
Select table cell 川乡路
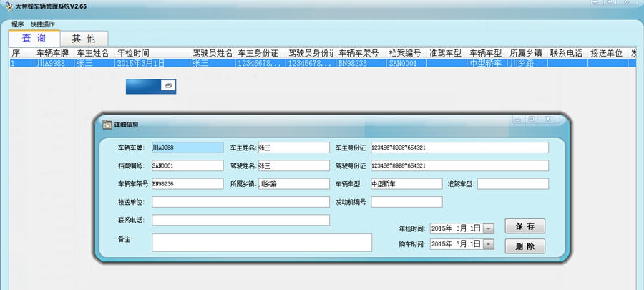(x=527, y=63)
